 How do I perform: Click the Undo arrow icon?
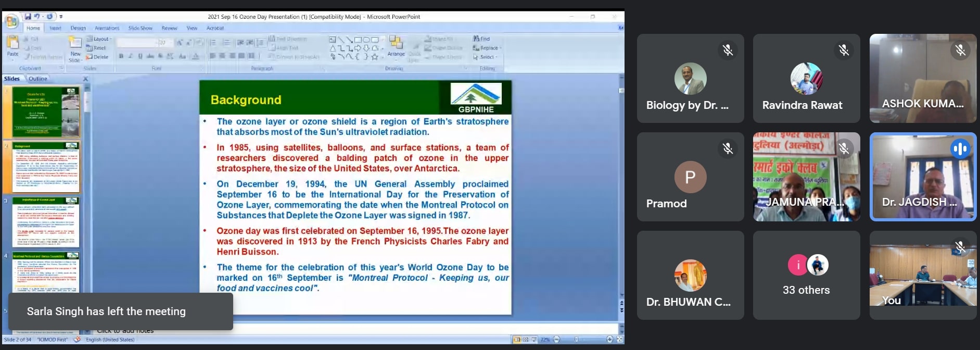(x=37, y=17)
